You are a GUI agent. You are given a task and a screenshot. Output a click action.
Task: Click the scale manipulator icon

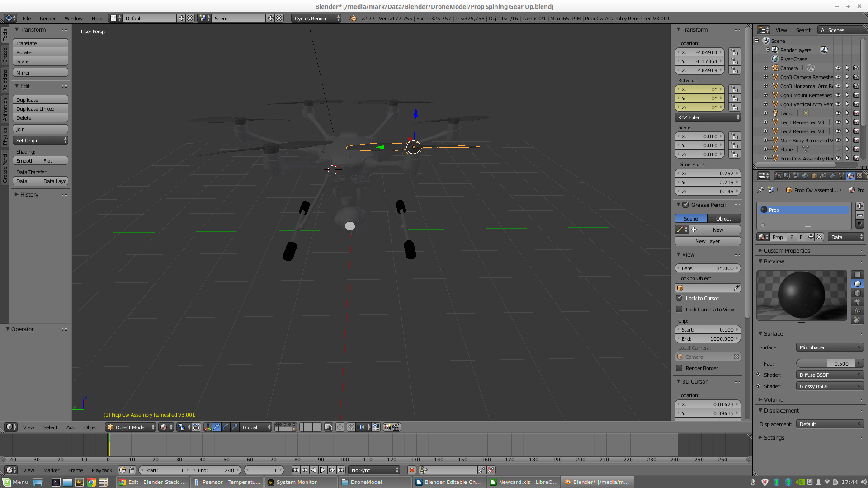(x=235, y=427)
